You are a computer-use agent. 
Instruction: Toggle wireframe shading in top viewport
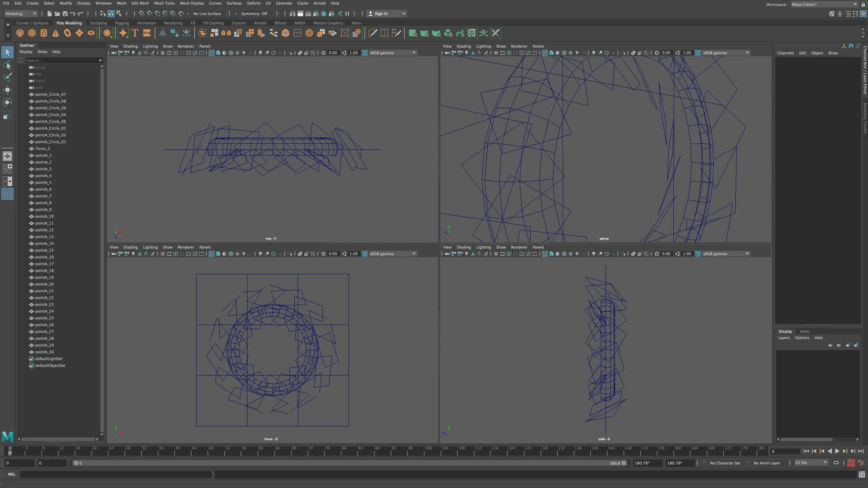click(211, 53)
